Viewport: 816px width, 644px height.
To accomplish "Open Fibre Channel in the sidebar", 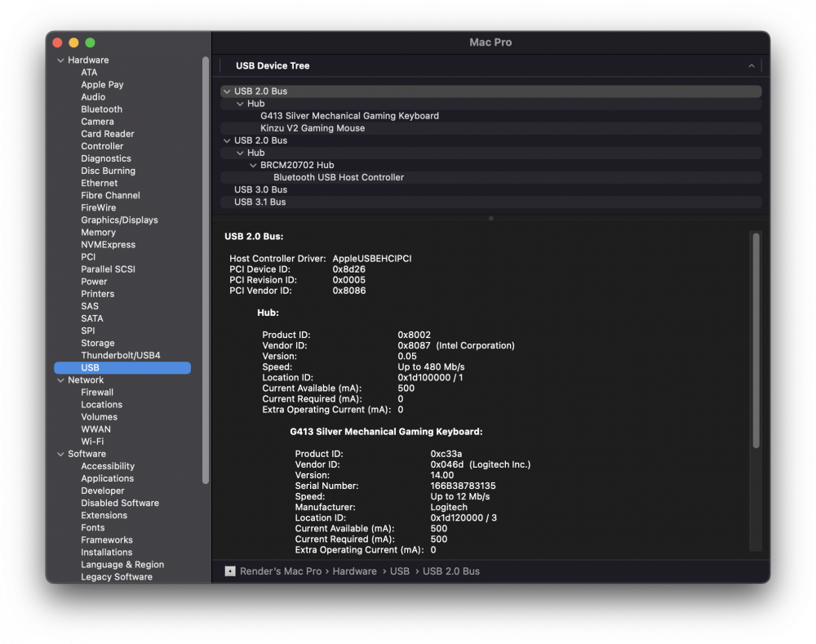I will [x=110, y=195].
